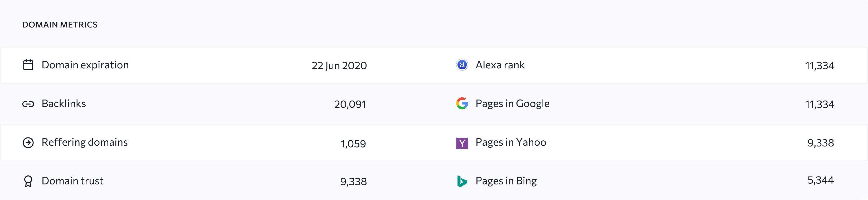Image resolution: width=868 pixels, height=200 pixels.
Task: Click the 20,091 backlinks value
Action: [350, 104]
